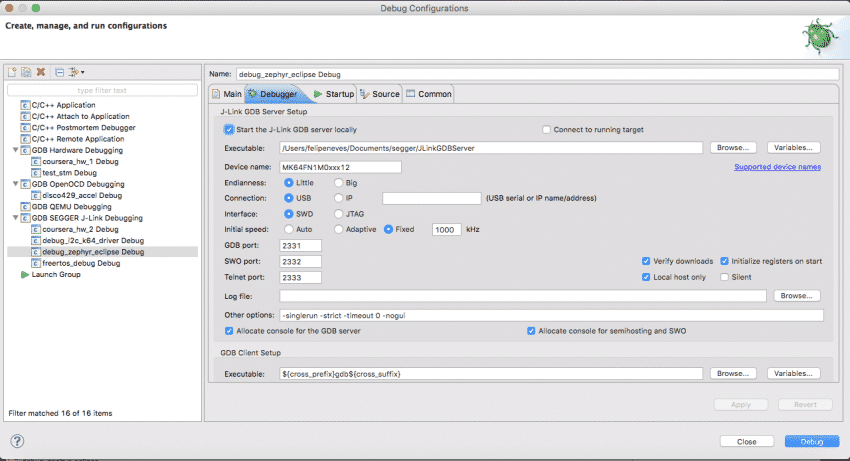The image size is (850, 461).
Task: Enable Connect to running target checkbox
Action: tap(546, 130)
